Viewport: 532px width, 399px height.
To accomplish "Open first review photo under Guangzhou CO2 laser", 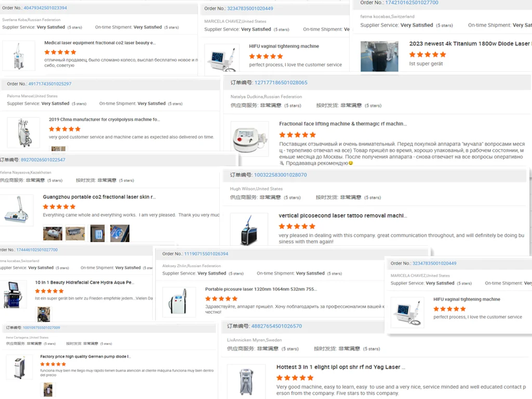I will click(52, 233).
